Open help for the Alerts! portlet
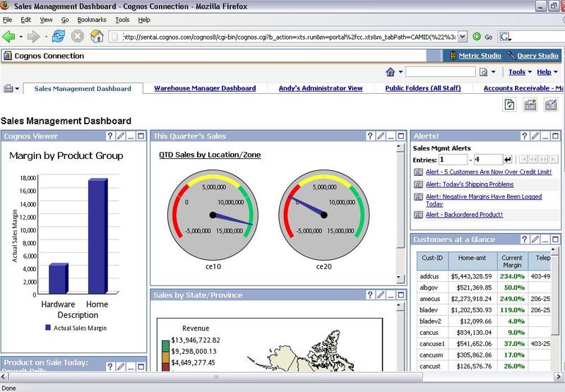Image resolution: width=565 pixels, height=392 pixels. click(x=525, y=136)
